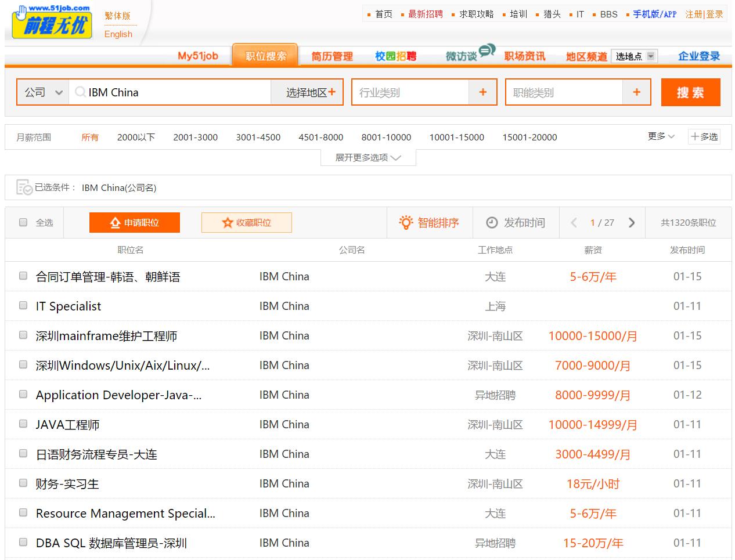Check the 合同订单管理-韩语 job row checkbox
Viewport: 735px width, 560px height.
pyautogui.click(x=23, y=276)
